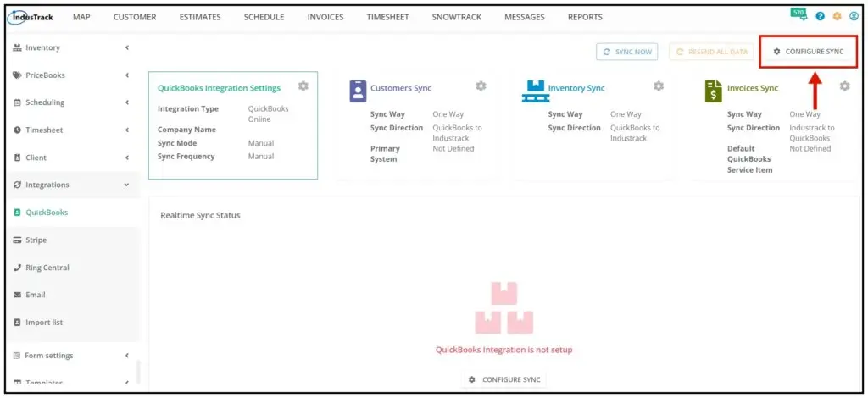Image resolution: width=868 pixels, height=398 pixels.
Task: Click the SYNC NOW button
Action: click(x=627, y=52)
